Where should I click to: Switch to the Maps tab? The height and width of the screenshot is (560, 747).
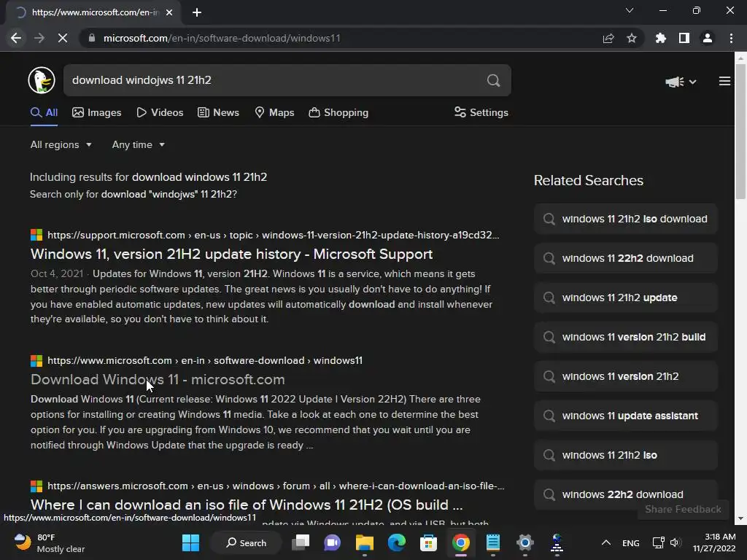(x=274, y=113)
